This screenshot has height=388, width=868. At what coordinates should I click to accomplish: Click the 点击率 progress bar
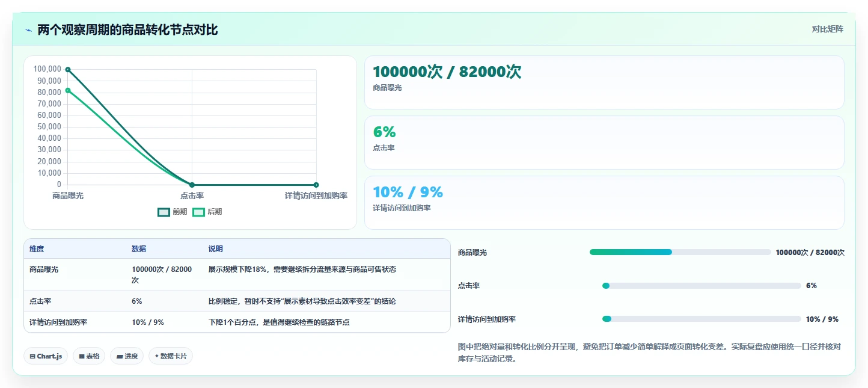point(701,286)
